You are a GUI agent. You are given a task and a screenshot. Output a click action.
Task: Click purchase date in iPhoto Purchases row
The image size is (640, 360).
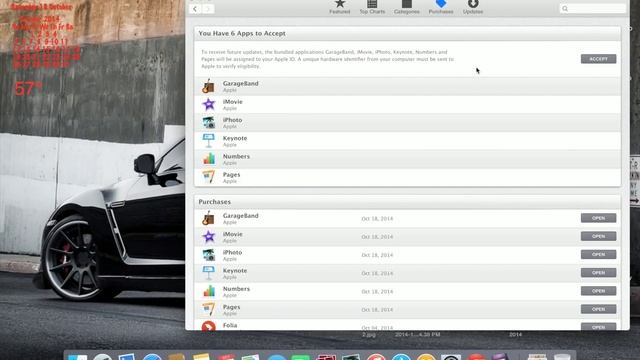point(377,255)
